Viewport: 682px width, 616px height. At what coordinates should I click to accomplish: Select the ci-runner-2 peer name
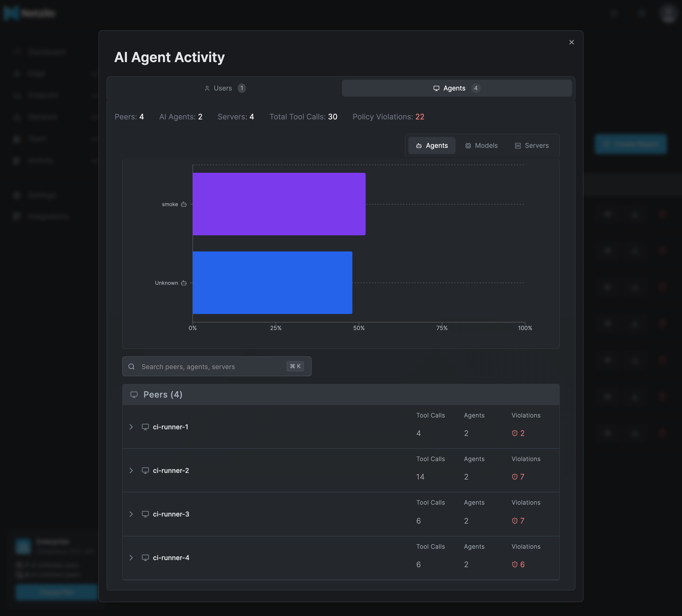tap(171, 471)
